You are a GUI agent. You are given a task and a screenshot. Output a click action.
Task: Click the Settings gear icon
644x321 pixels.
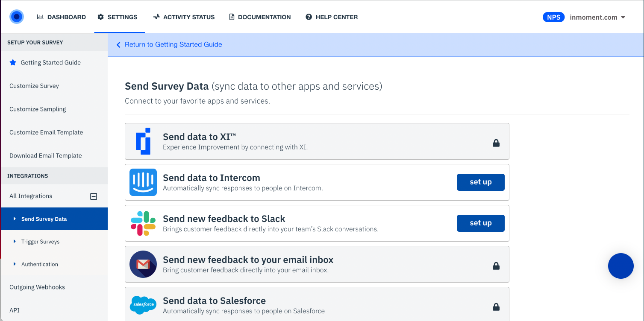point(100,17)
